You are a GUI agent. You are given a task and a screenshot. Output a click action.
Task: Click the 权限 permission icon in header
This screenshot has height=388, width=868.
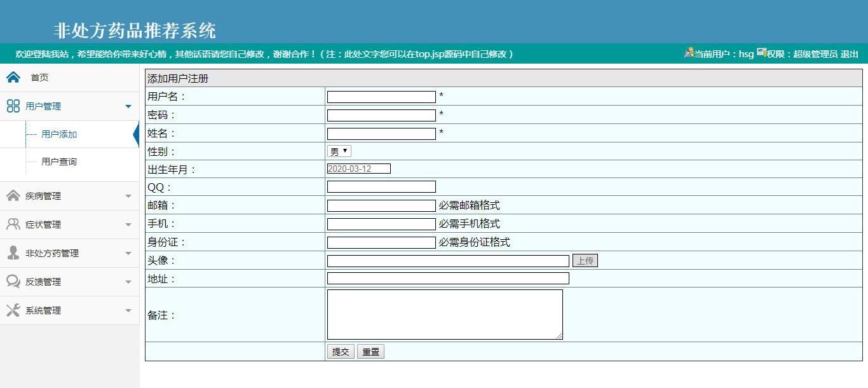761,52
